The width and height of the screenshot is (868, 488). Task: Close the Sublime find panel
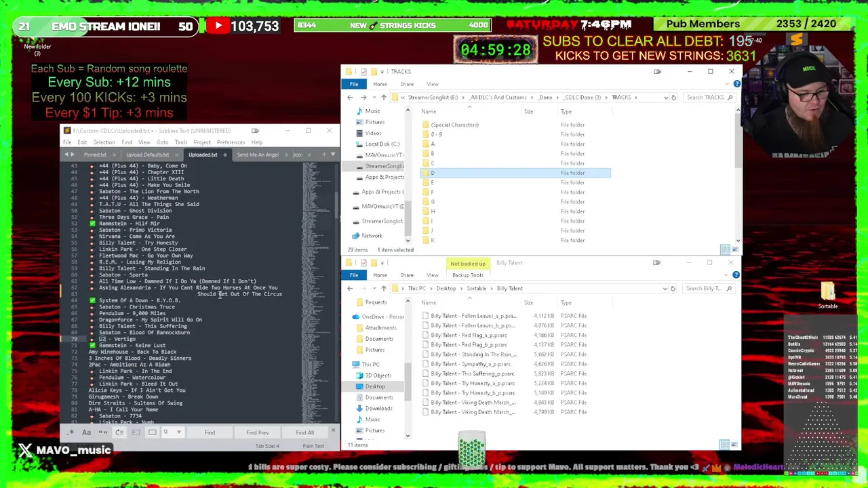(x=333, y=430)
